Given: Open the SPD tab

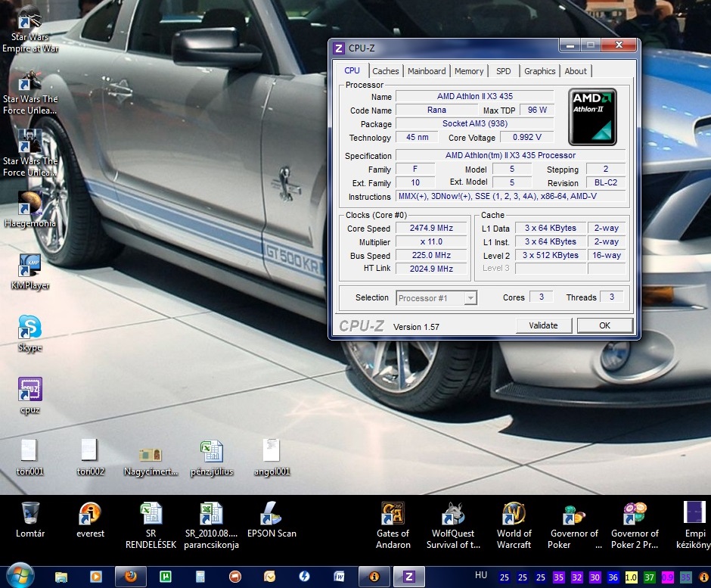Looking at the screenshot, I should [503, 71].
